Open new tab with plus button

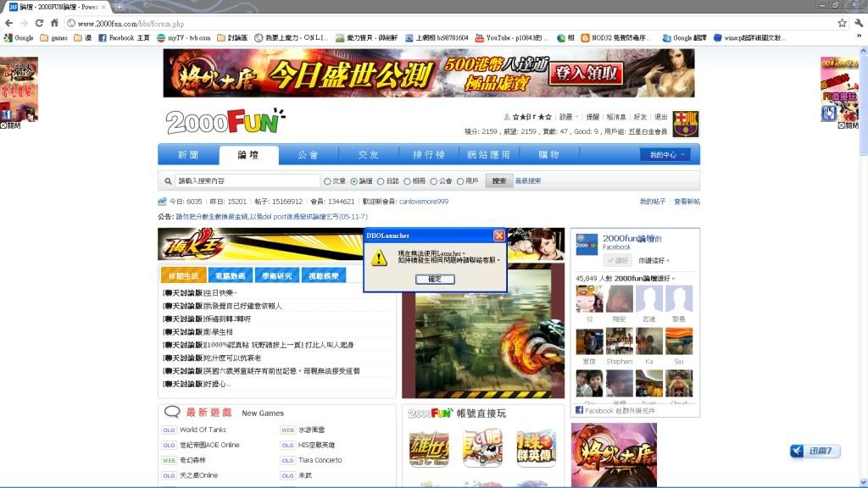pos(119,7)
